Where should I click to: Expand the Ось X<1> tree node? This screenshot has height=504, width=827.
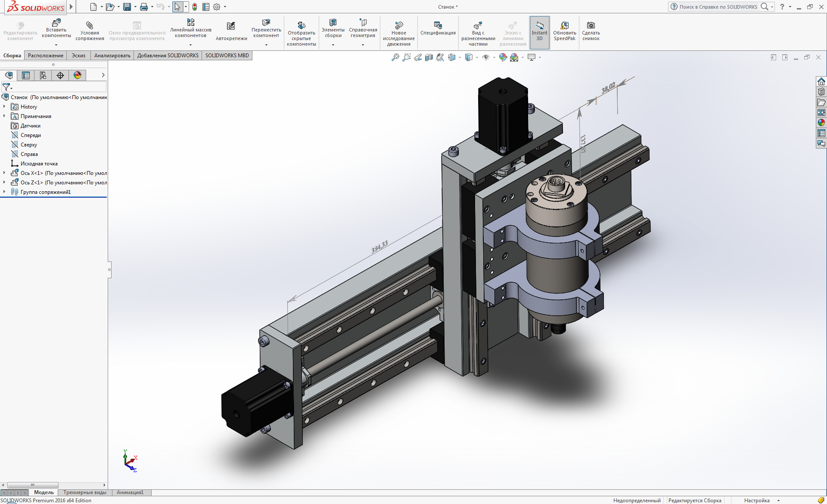(x=4, y=173)
